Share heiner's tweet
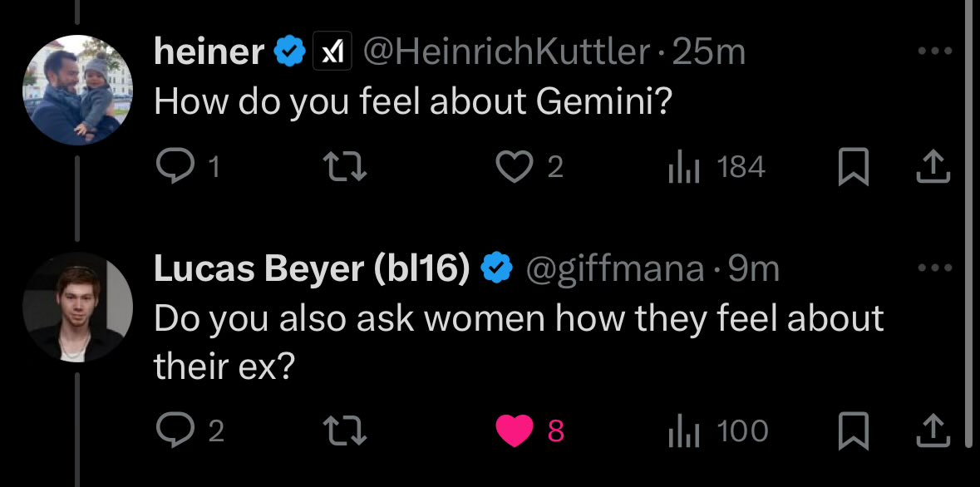Image resolution: width=980 pixels, height=487 pixels. click(931, 168)
